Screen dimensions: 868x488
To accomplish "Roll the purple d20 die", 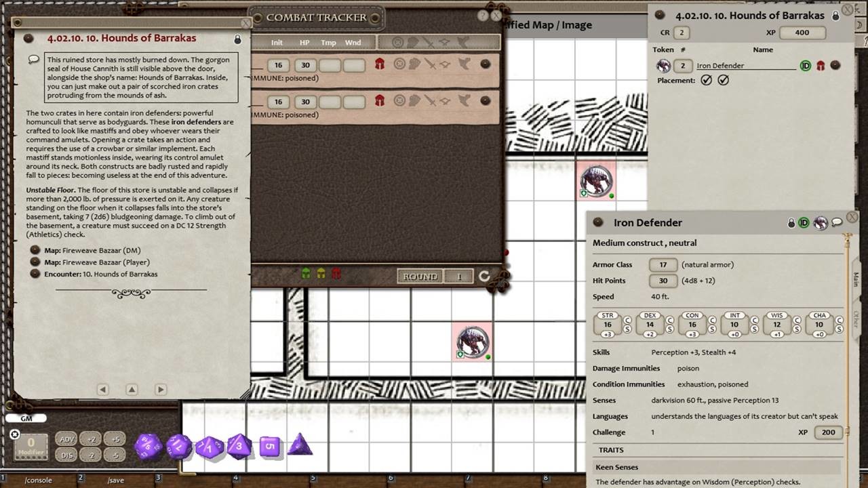I will (x=149, y=447).
